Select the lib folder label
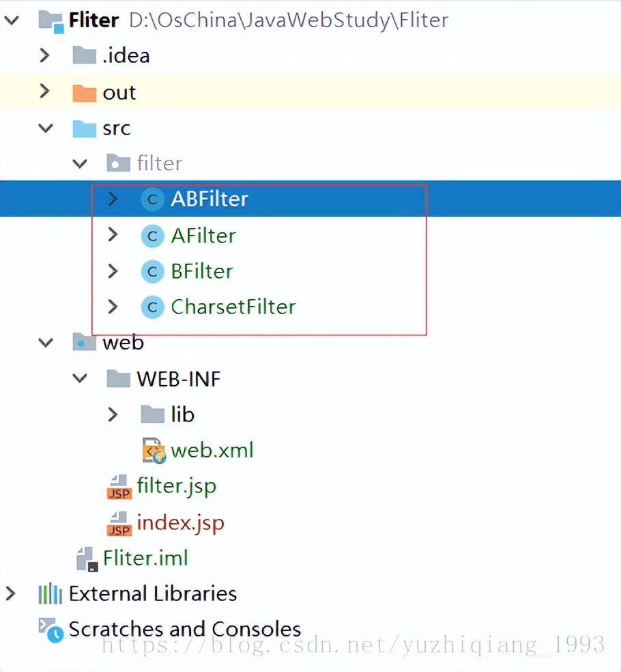Viewport: 621px width, 672px height. 182,415
